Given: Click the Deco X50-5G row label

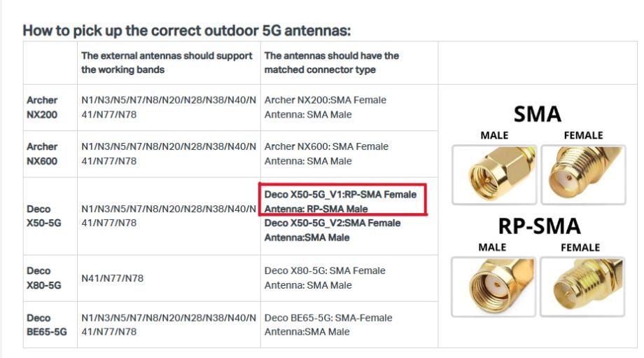Looking at the screenshot, I should tap(43, 216).
